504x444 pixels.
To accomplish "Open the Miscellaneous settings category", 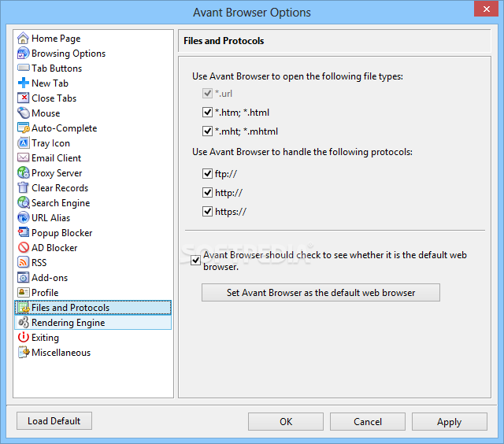I will 61,353.
